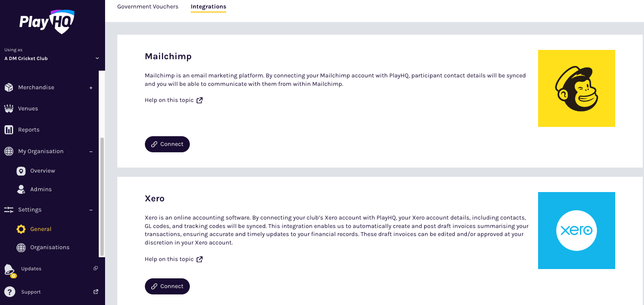Click the Venues stadium icon

pos(8,109)
